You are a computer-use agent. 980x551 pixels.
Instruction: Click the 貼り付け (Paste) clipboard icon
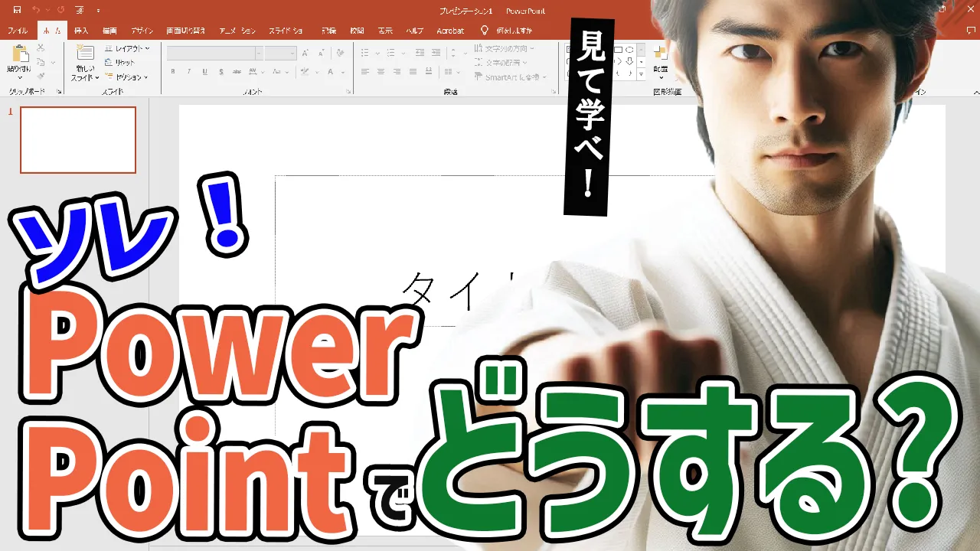pos(19,58)
